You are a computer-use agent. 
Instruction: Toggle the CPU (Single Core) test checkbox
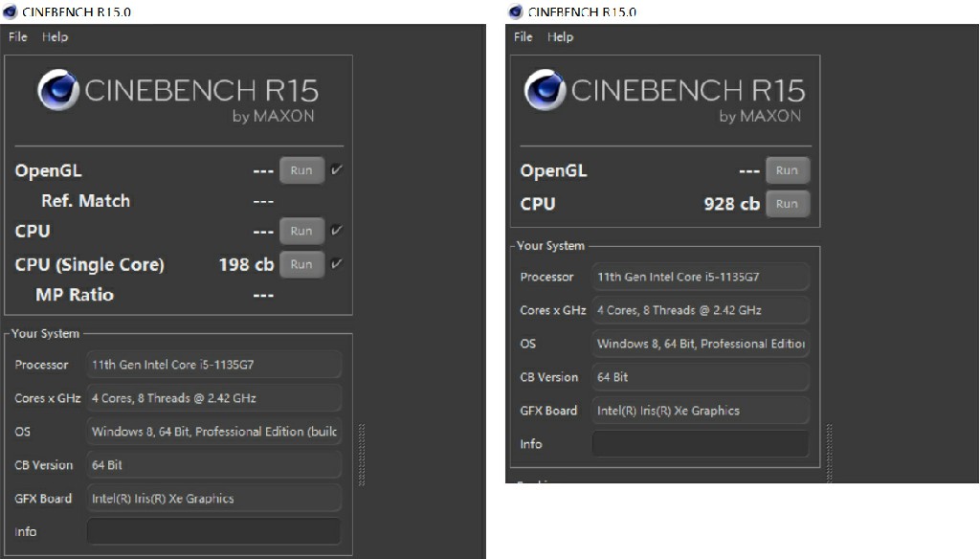coord(336,264)
